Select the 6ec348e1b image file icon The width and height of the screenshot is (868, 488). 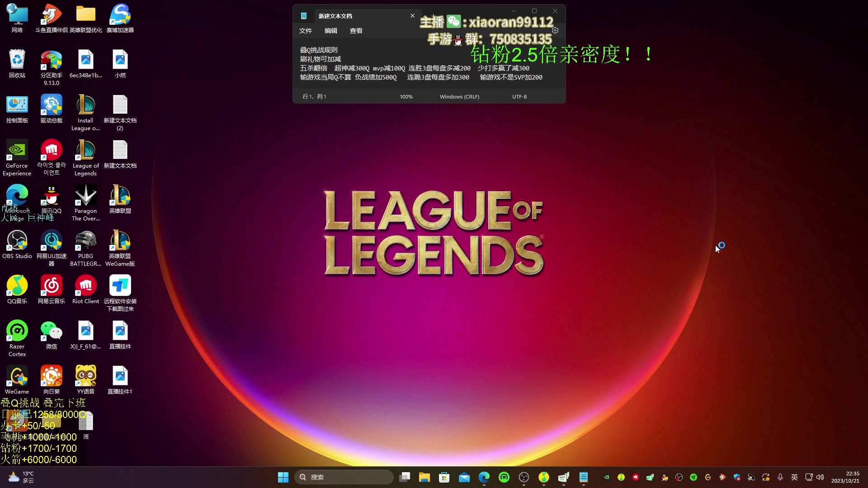pos(86,64)
